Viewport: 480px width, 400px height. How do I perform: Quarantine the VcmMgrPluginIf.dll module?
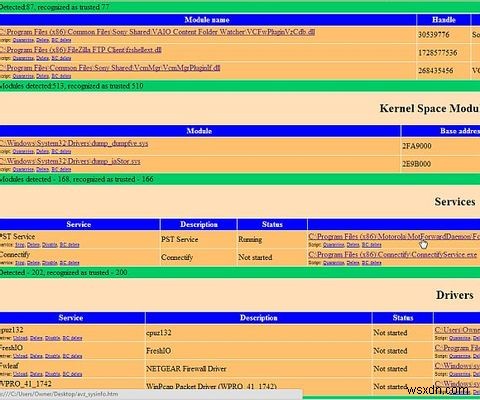pyautogui.click(x=23, y=76)
